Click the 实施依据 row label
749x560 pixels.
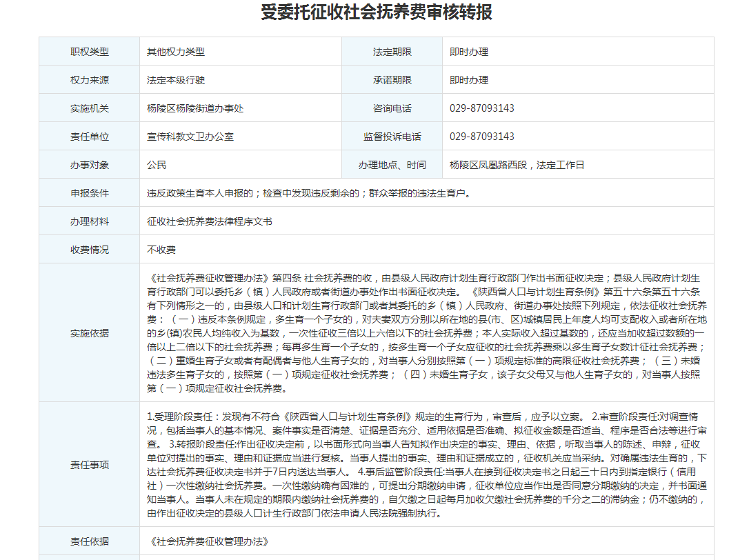click(90, 332)
